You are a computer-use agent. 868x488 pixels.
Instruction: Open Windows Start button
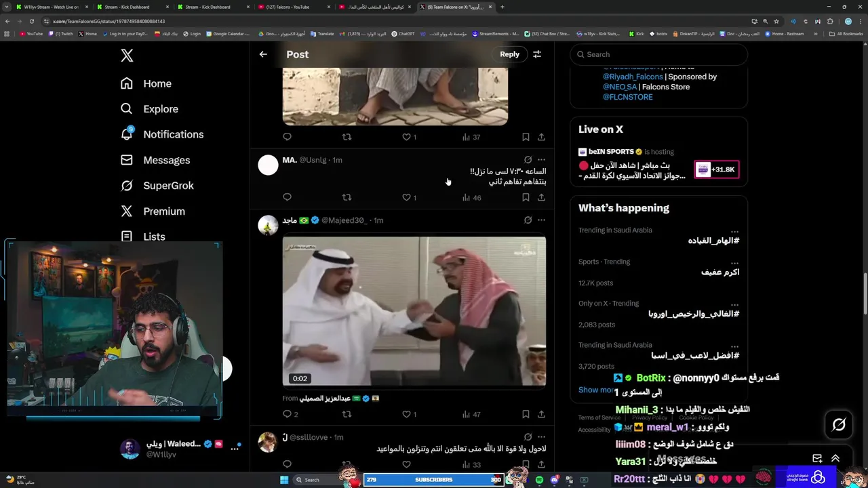pyautogui.click(x=284, y=480)
